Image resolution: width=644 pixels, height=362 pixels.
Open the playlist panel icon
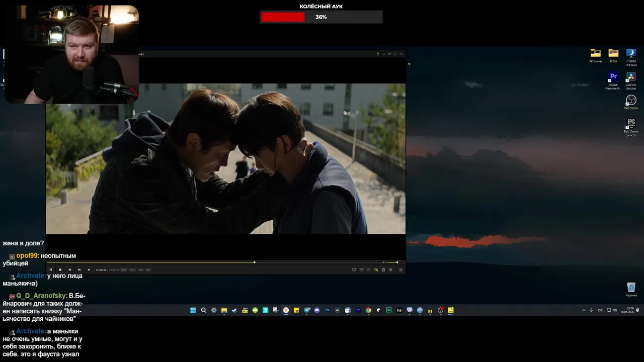point(383,270)
